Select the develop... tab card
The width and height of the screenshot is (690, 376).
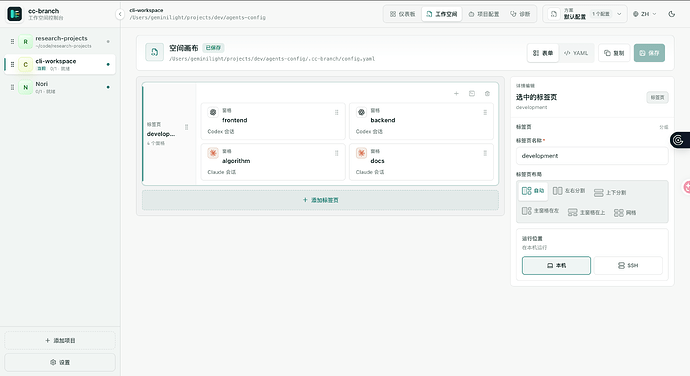(x=169, y=133)
